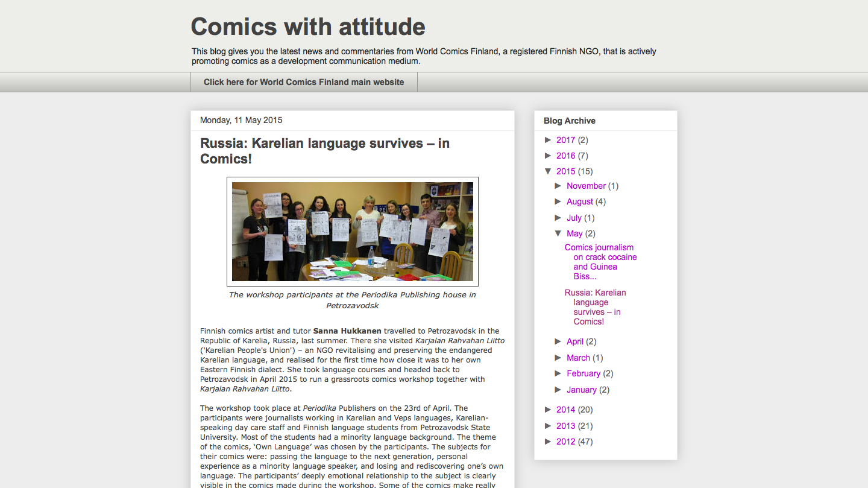Expand the August archive month
The height and width of the screenshot is (488, 868).
point(559,201)
